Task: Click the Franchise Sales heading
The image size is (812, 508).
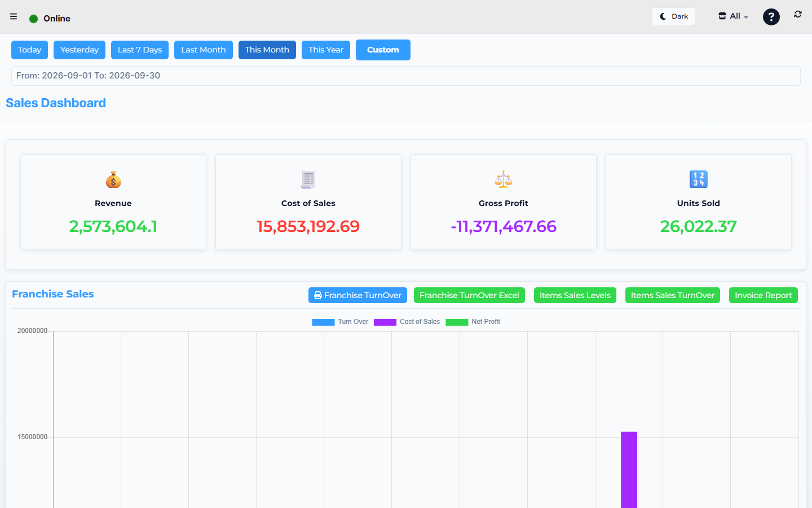Action: click(x=53, y=294)
